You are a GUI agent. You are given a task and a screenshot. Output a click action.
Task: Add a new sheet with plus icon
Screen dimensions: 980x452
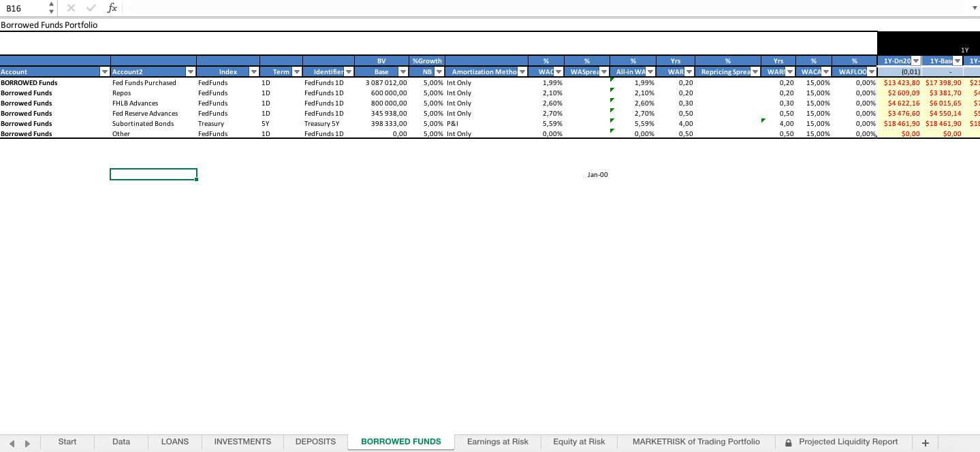925,442
